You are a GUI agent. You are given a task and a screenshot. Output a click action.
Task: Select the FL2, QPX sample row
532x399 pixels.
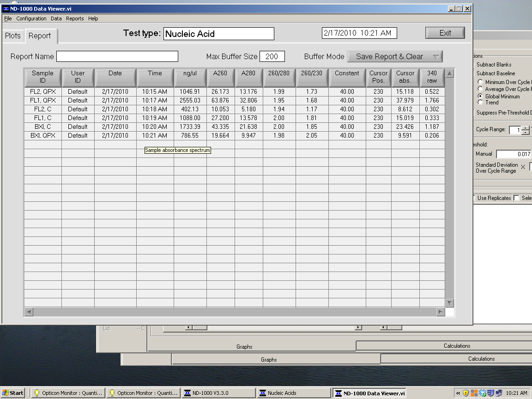pos(235,91)
